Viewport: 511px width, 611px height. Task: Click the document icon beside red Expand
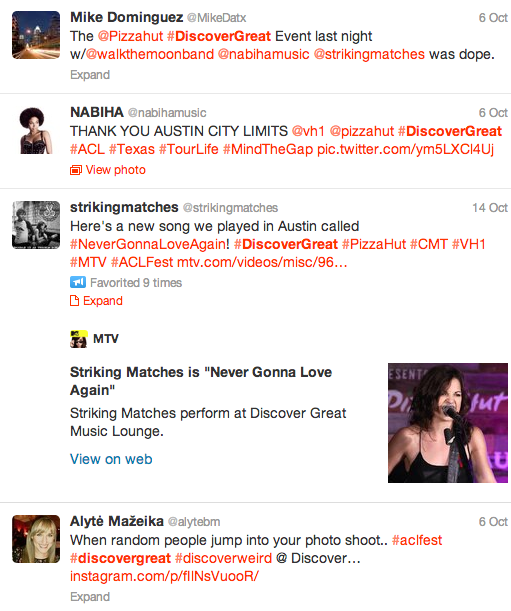tap(74, 301)
